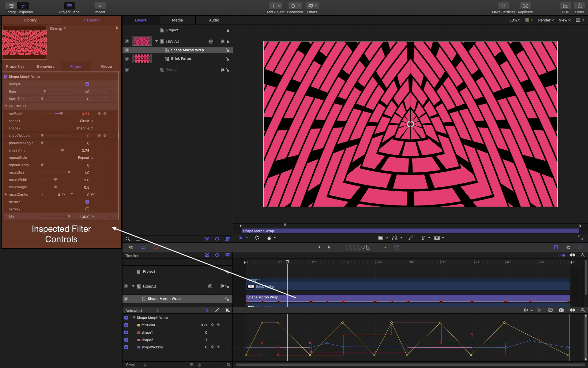The width and height of the screenshot is (588, 368).
Task: Click the Brick Pattern layer thumbnail
Action: click(142, 59)
